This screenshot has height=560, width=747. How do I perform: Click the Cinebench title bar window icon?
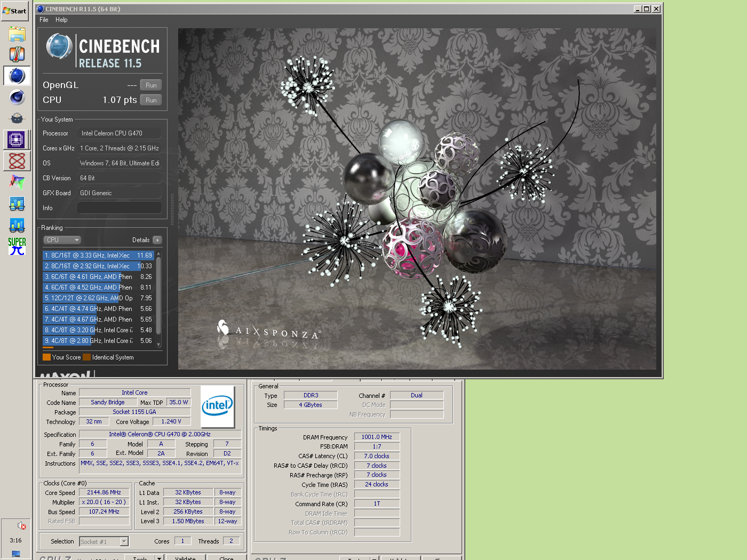tap(40, 9)
